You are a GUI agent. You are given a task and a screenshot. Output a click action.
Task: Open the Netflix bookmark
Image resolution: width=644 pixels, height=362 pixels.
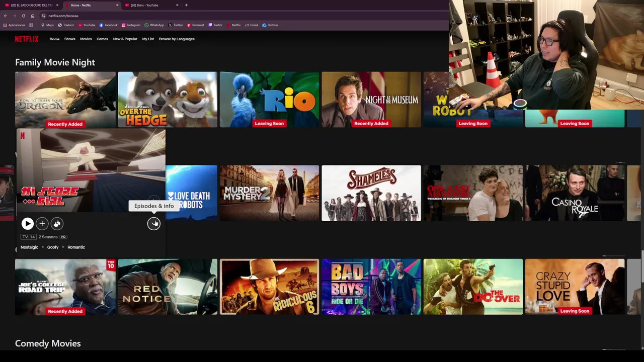(234, 25)
